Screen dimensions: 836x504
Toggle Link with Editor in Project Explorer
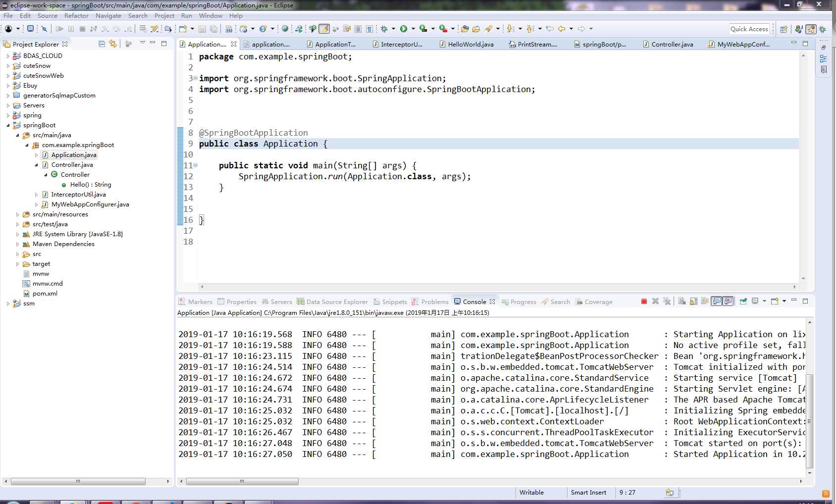point(113,44)
